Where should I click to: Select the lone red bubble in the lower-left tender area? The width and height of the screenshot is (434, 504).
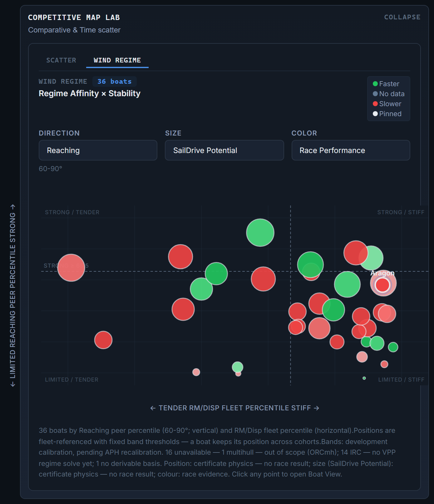point(103,340)
